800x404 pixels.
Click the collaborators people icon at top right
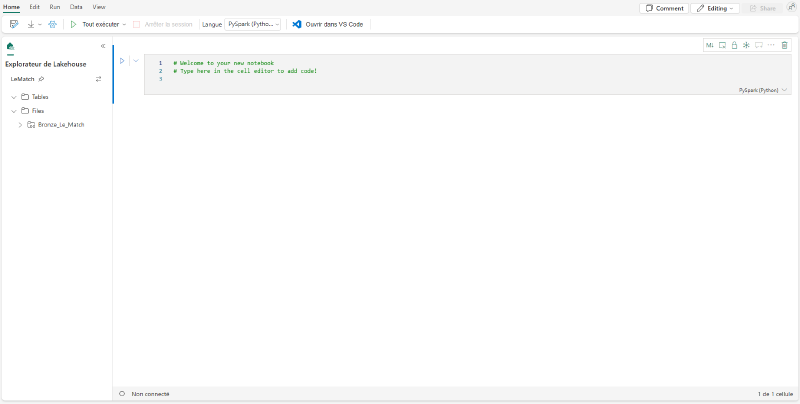coord(791,8)
